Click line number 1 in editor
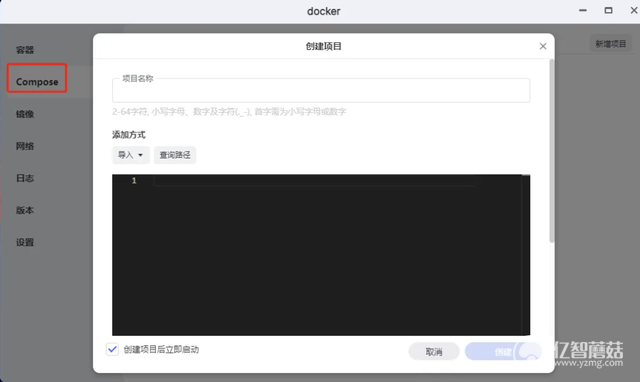The height and width of the screenshot is (382, 640). pyautogui.click(x=134, y=180)
